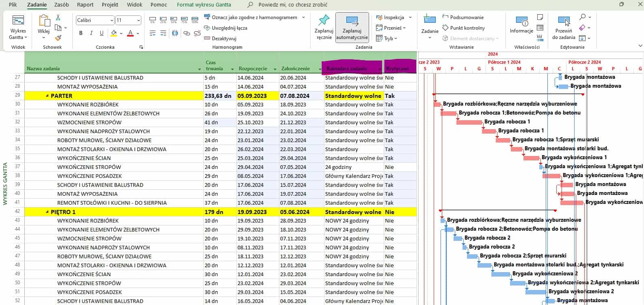This screenshot has width=644, height=305.
Task: Select row header number 45
Action: click(17, 239)
